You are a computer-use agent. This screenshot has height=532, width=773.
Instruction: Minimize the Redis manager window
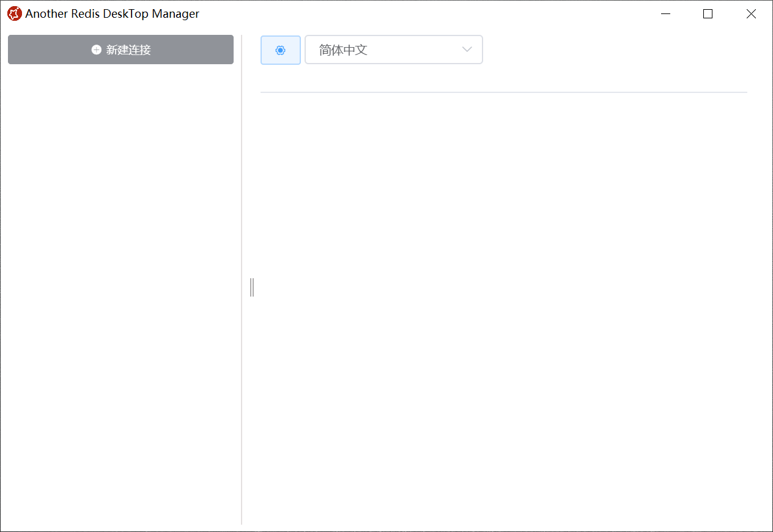click(665, 13)
